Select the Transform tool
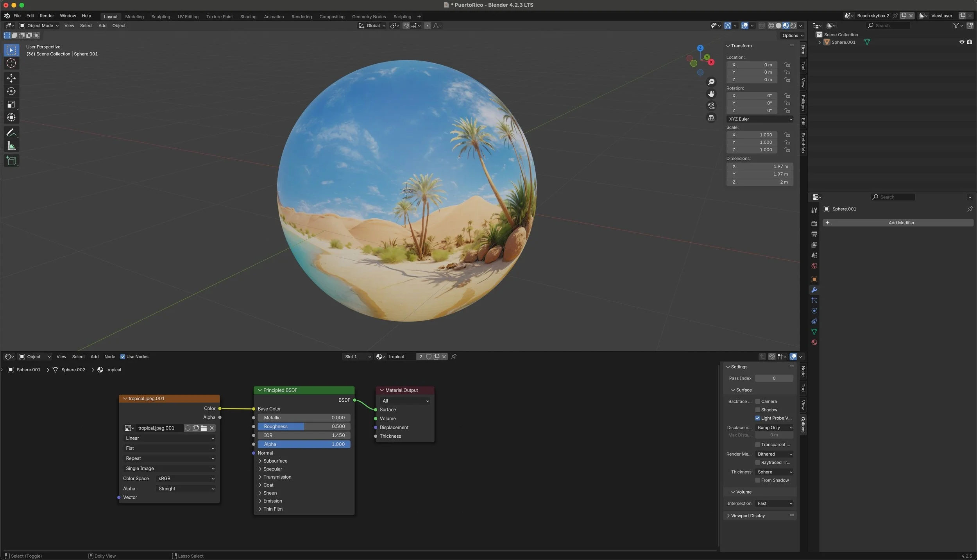The height and width of the screenshot is (560, 977). [11, 117]
